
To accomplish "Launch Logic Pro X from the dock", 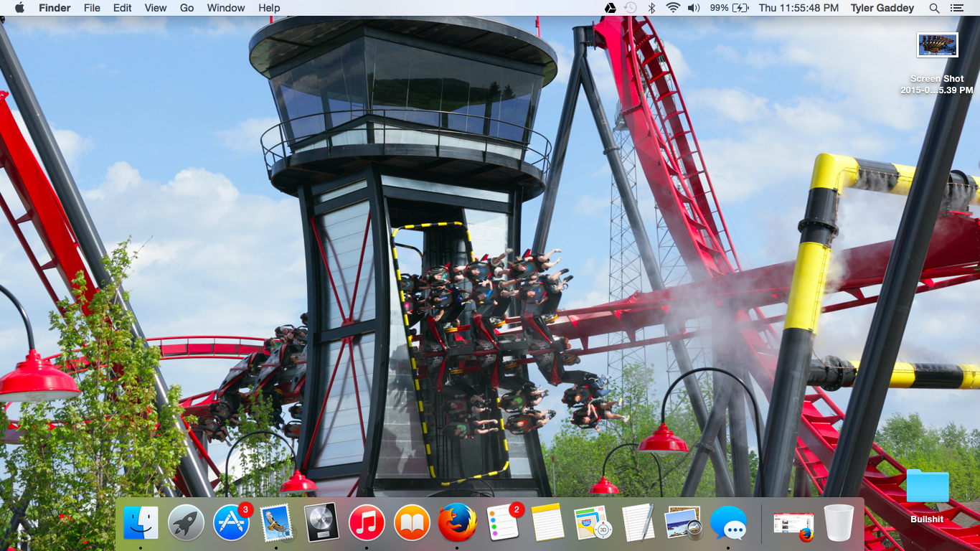I will coord(321,522).
